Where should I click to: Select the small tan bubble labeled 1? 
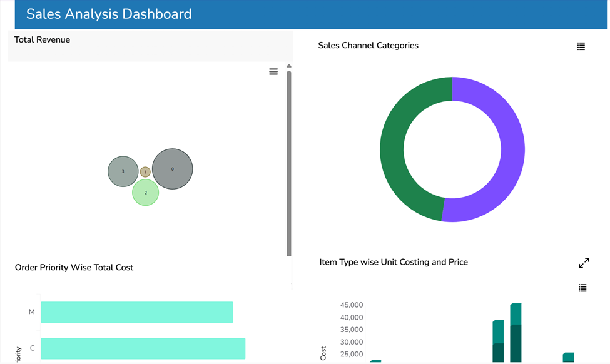(x=145, y=172)
